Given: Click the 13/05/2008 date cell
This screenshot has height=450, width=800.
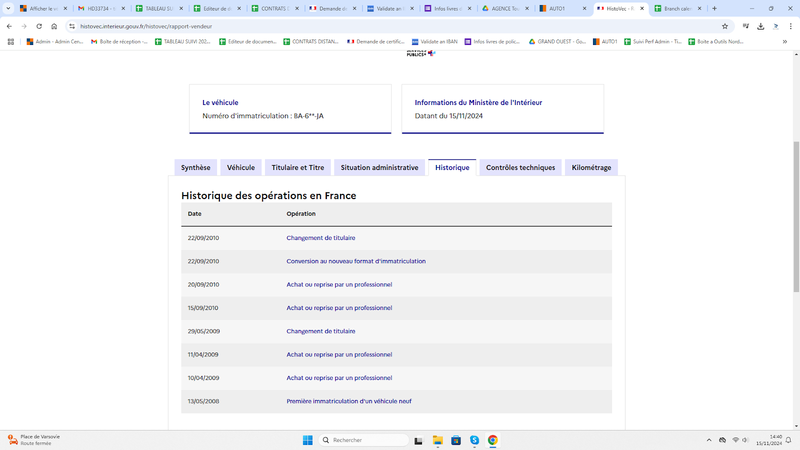Looking at the screenshot, I should pos(203,401).
